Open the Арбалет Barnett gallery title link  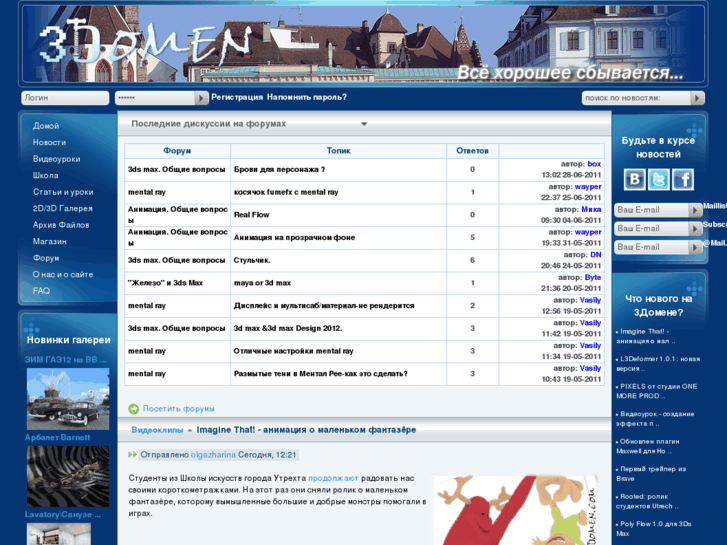[57, 437]
